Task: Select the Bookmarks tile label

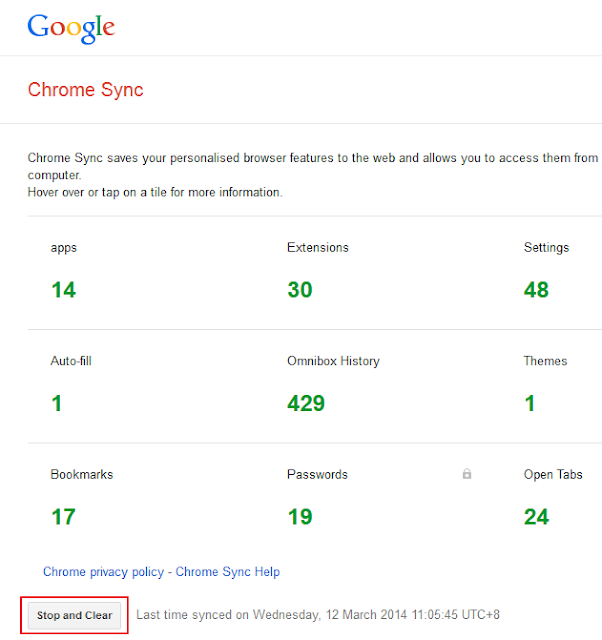Action: coord(82,474)
